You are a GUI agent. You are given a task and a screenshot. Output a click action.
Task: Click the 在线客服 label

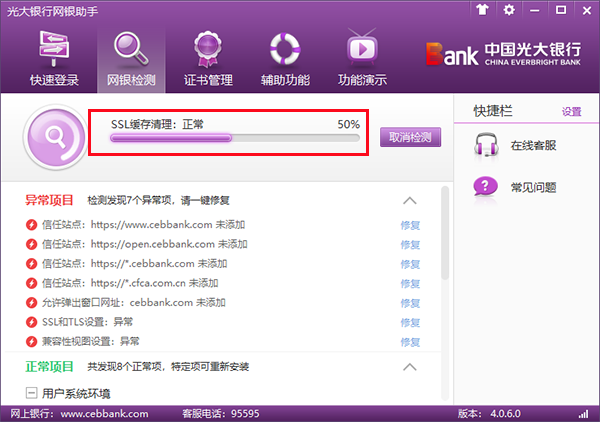click(x=533, y=145)
